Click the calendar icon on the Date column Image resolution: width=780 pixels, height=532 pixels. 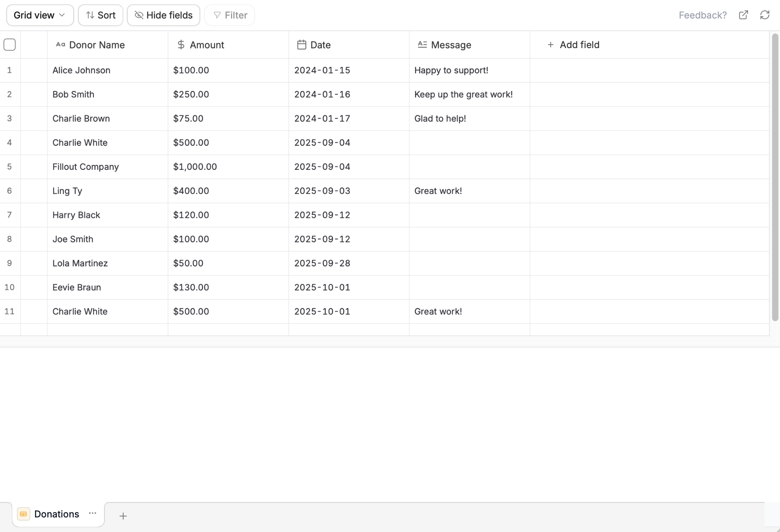[302, 45]
